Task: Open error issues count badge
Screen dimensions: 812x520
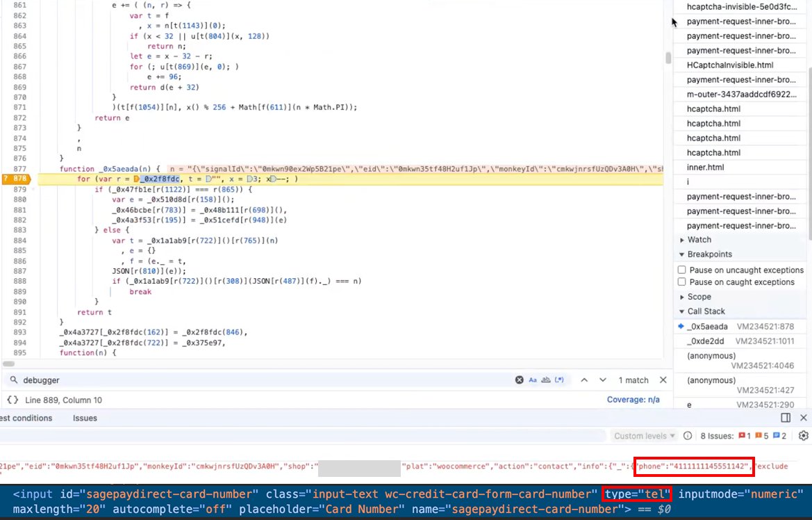Action: tap(745, 436)
